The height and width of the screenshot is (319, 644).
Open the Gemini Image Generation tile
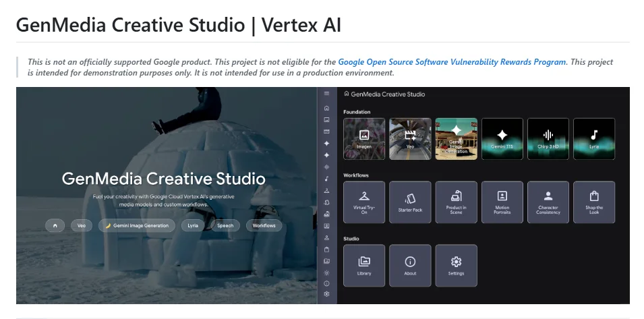pos(457,139)
